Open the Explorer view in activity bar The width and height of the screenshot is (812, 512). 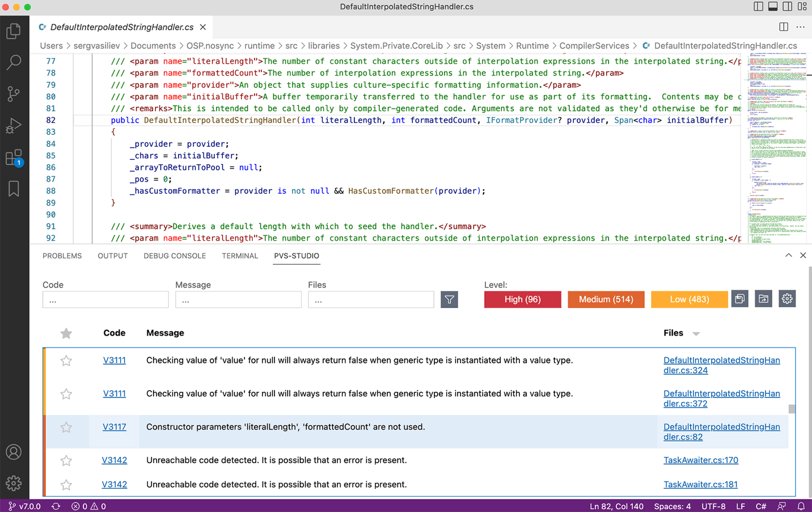pos(14,31)
